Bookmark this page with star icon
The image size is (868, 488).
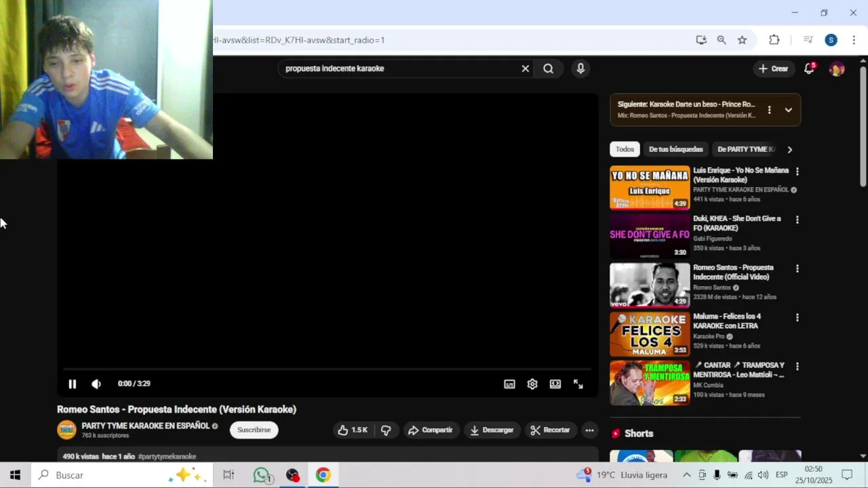[x=742, y=40]
